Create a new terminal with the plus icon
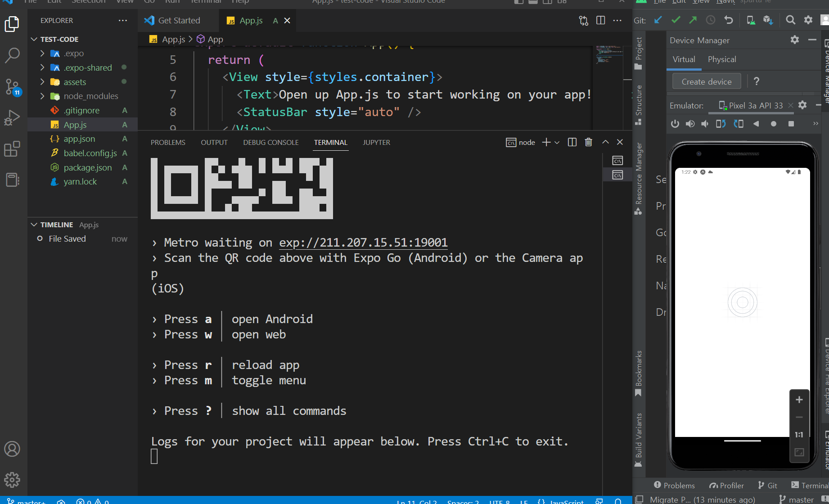829x504 pixels. pos(546,142)
